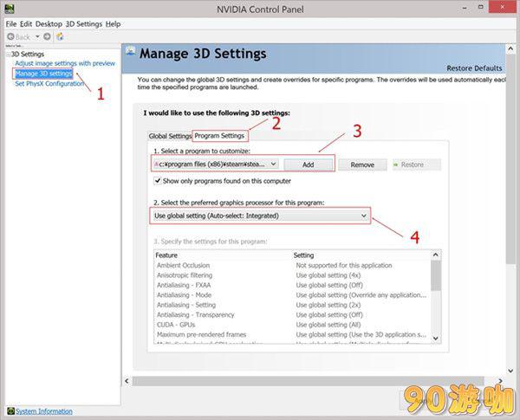Click the main panel scroll-down arrow
This screenshot has height=420, width=520.
click(510, 371)
